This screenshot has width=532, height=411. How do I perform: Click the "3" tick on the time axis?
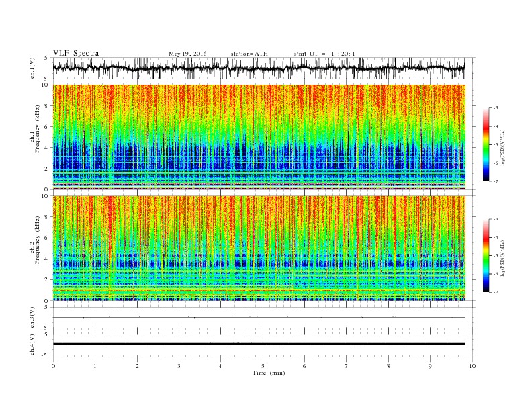coord(179,366)
